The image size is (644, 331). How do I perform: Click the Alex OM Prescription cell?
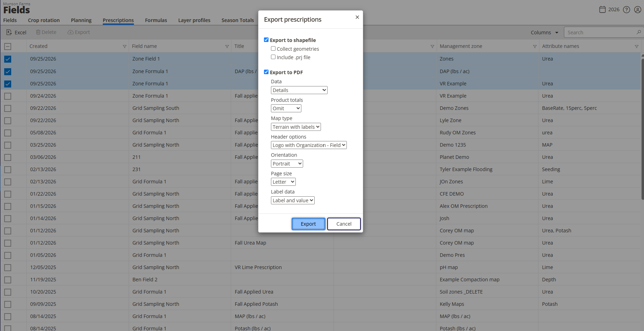[x=464, y=206]
